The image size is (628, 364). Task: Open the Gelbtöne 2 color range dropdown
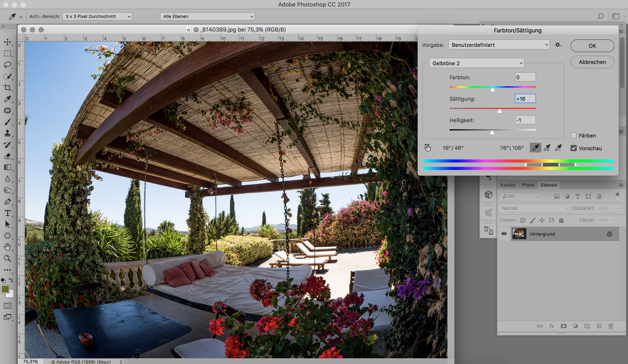click(477, 63)
